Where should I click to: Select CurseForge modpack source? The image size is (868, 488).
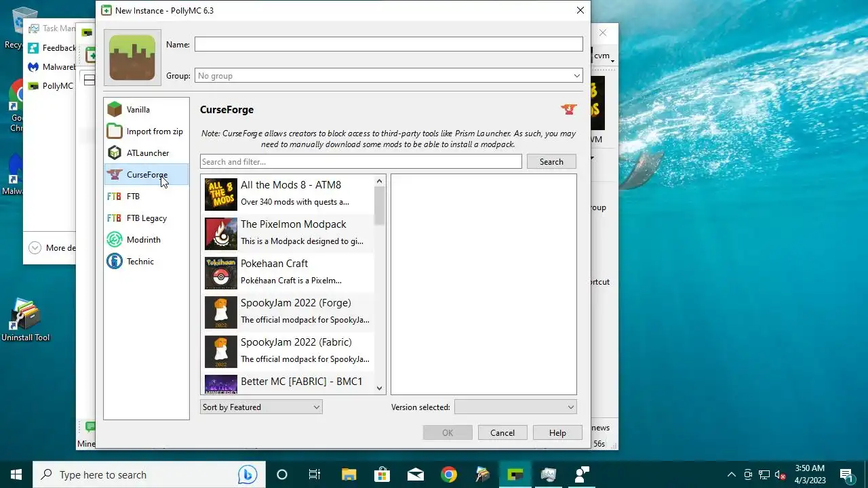click(x=146, y=175)
